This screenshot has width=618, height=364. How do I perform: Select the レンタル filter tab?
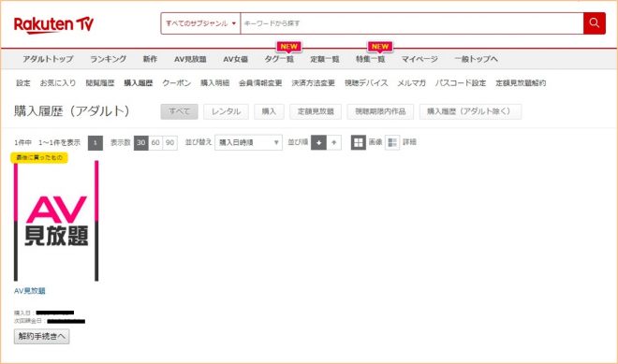tap(226, 111)
